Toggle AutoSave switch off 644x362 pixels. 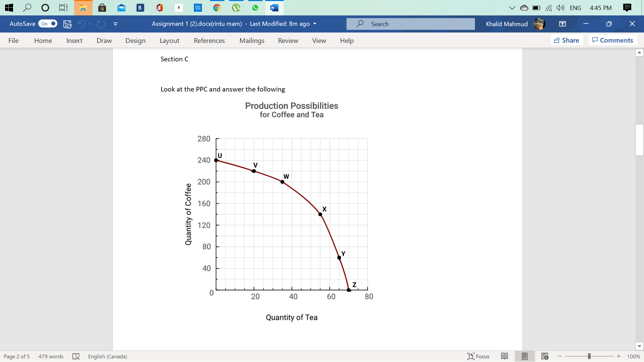pyautogui.click(x=48, y=24)
